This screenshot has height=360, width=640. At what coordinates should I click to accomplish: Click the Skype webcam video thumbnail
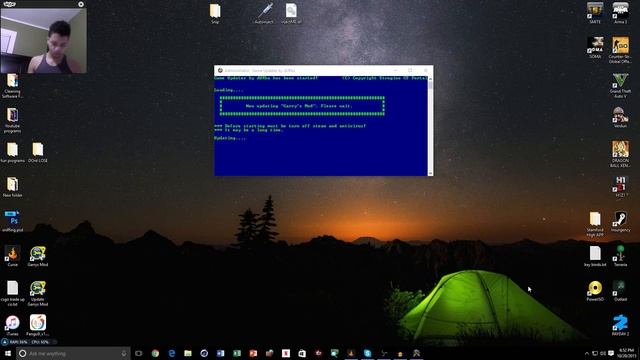(43, 40)
